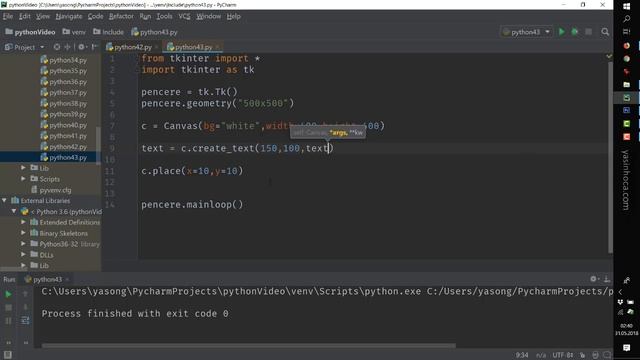Image resolution: width=640 pixels, height=360 pixels.
Task: Click inside the create_text line in editor
Action: point(238,148)
